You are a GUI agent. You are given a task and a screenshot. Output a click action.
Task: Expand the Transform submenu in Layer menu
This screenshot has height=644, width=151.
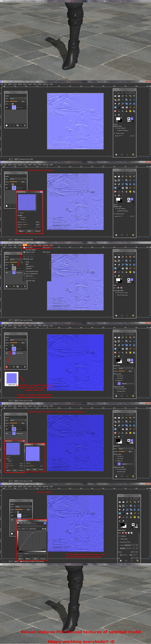tap(37, 269)
